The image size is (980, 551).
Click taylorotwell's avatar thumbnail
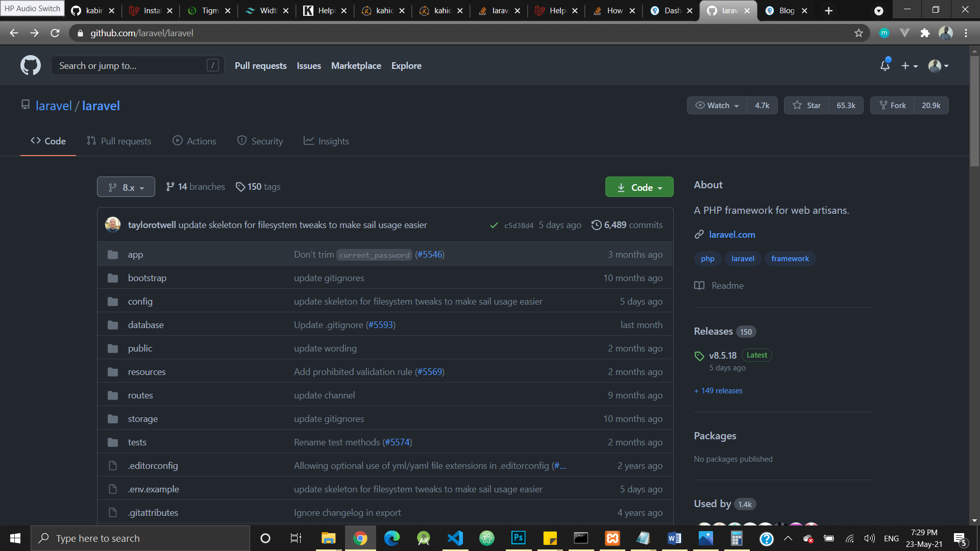pyautogui.click(x=113, y=224)
